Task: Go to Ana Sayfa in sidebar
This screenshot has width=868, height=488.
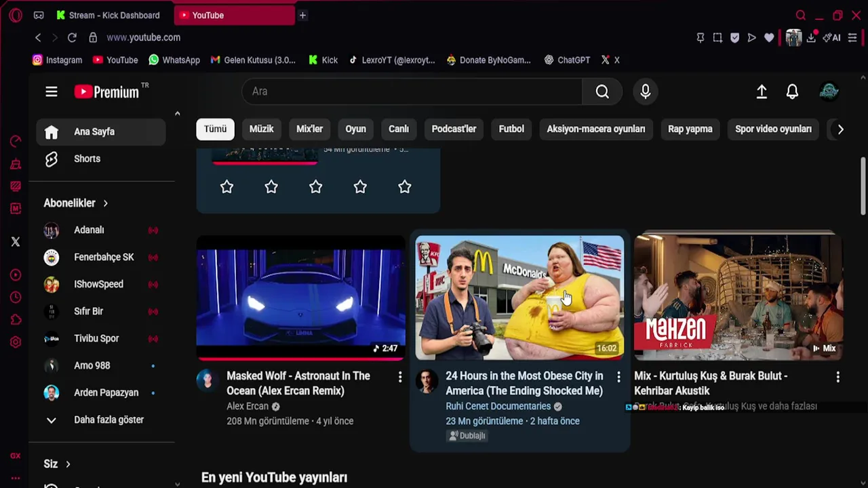Action: coord(102,131)
